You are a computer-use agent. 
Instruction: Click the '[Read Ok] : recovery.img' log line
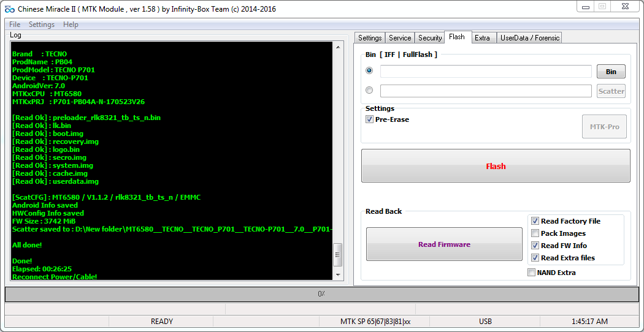[55, 141]
